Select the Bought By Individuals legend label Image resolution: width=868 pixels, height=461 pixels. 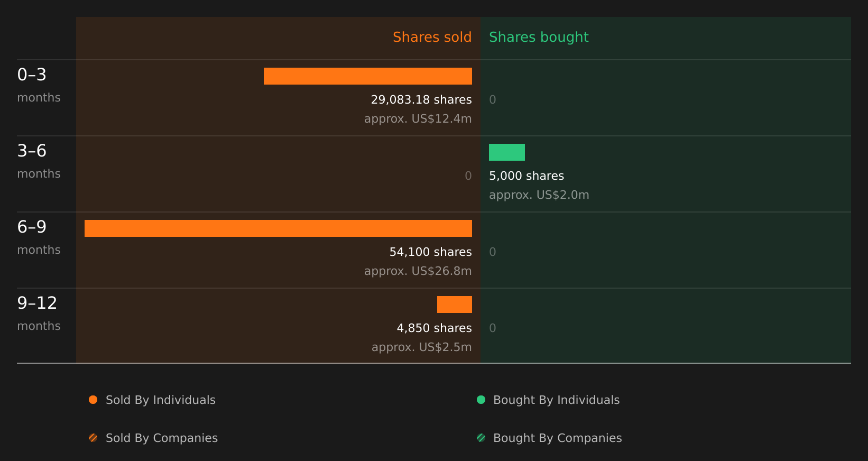[x=556, y=400]
